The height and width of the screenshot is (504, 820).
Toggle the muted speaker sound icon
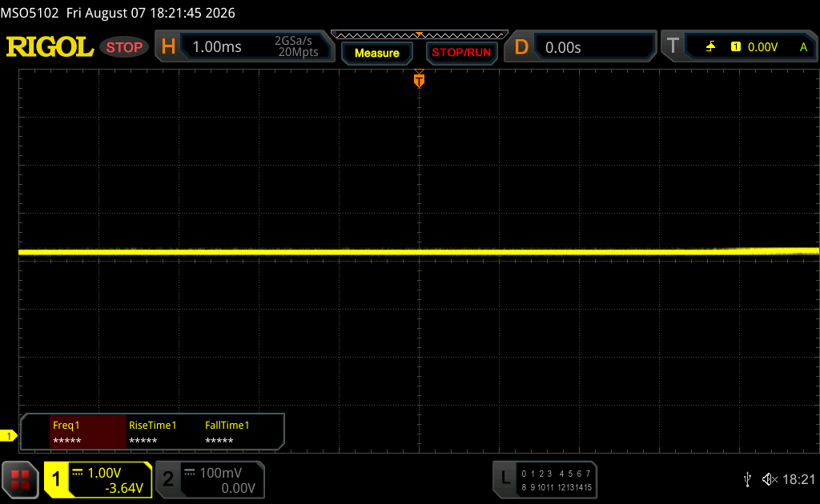[770, 479]
